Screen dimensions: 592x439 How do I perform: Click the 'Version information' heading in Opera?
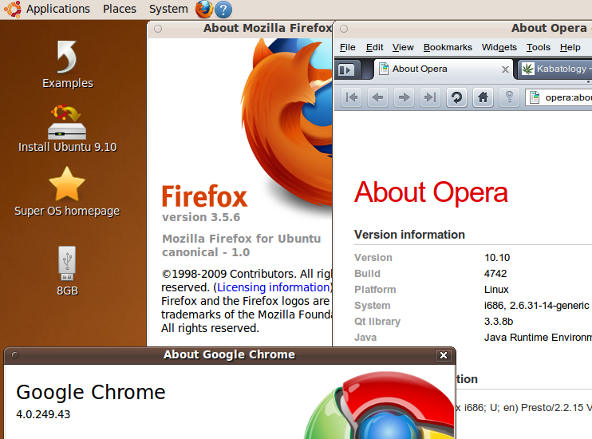[409, 235]
